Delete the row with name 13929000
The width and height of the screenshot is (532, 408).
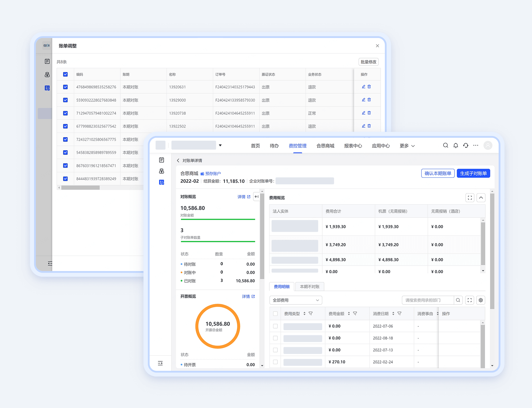(369, 100)
